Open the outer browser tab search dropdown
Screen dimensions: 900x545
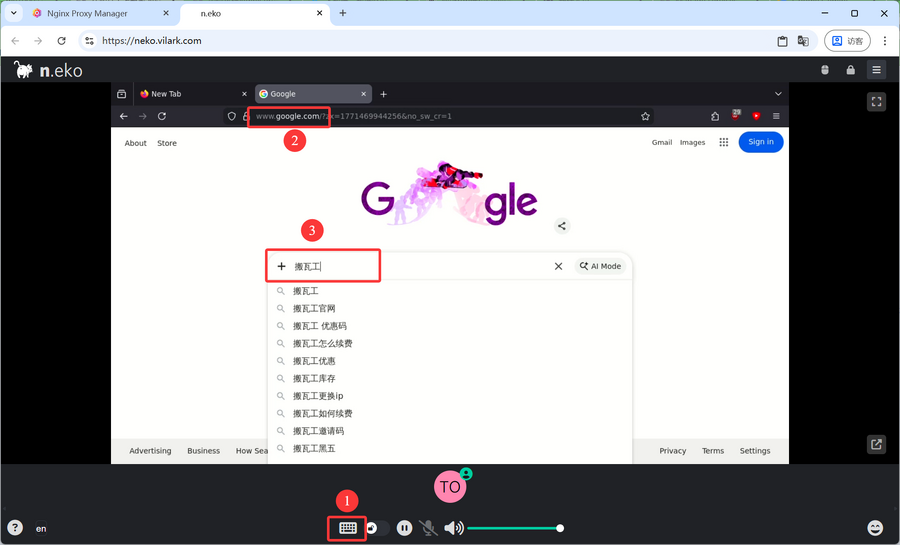(14, 13)
